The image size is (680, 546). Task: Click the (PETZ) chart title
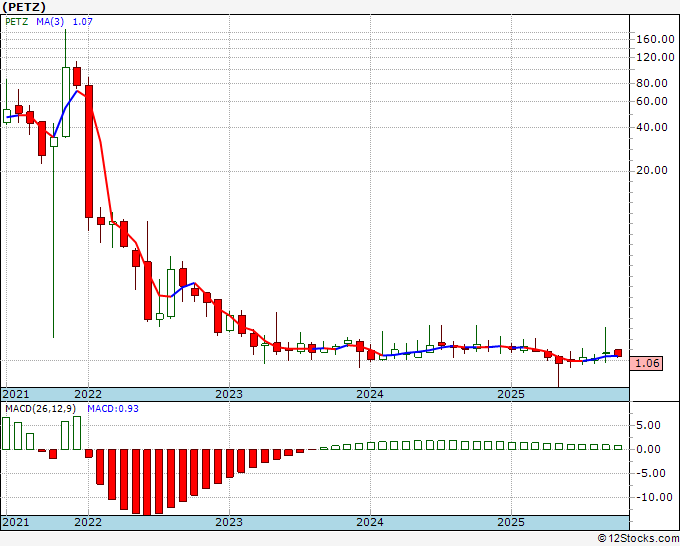[24, 7]
